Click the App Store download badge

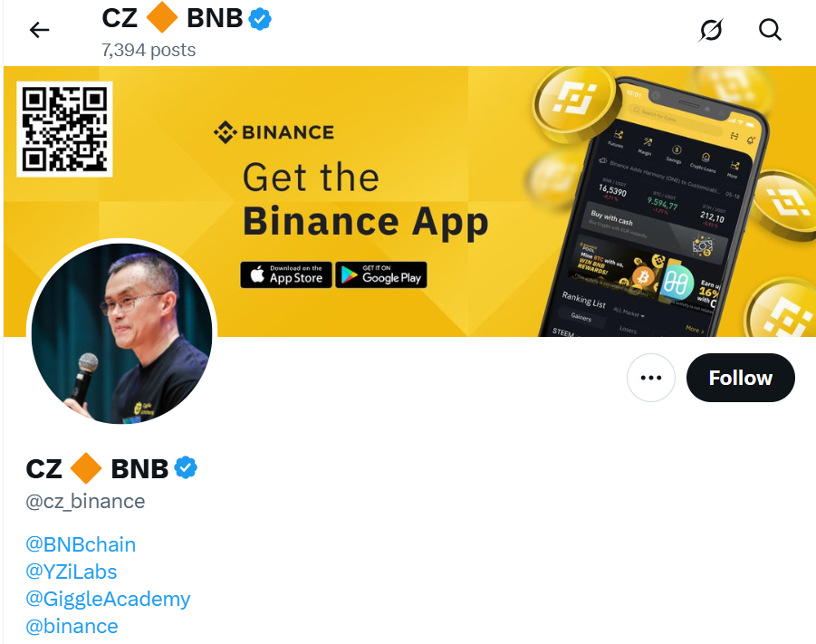(285, 274)
